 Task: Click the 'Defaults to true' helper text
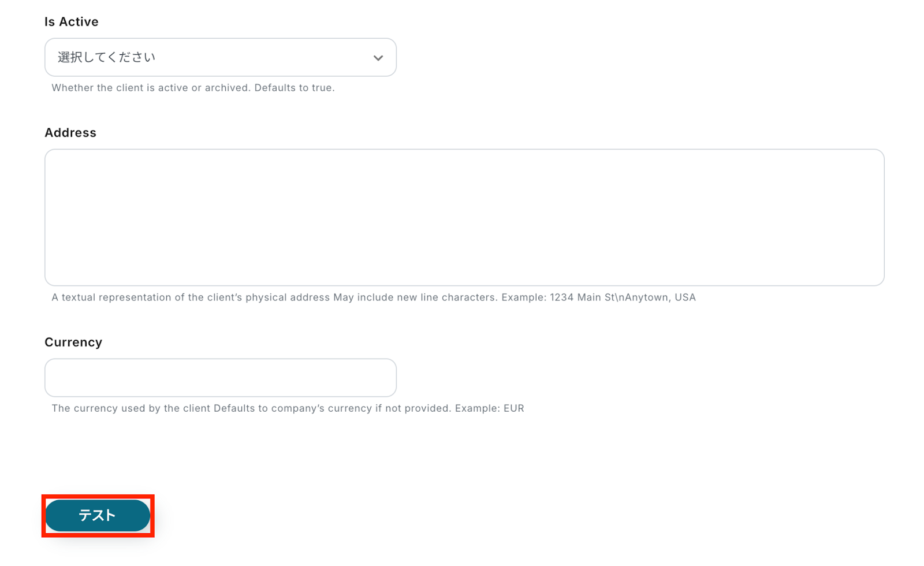coord(295,88)
